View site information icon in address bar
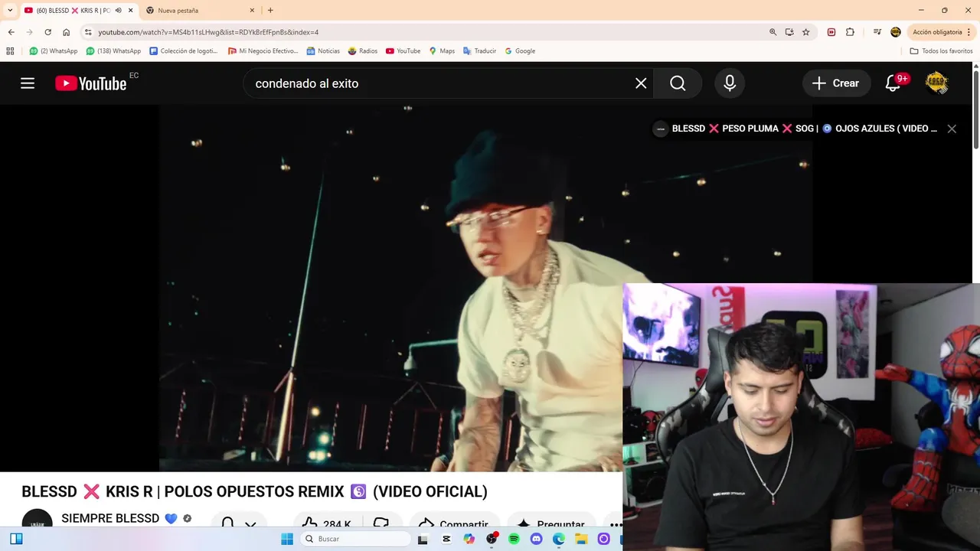Image resolution: width=980 pixels, height=551 pixels. click(x=88, y=32)
